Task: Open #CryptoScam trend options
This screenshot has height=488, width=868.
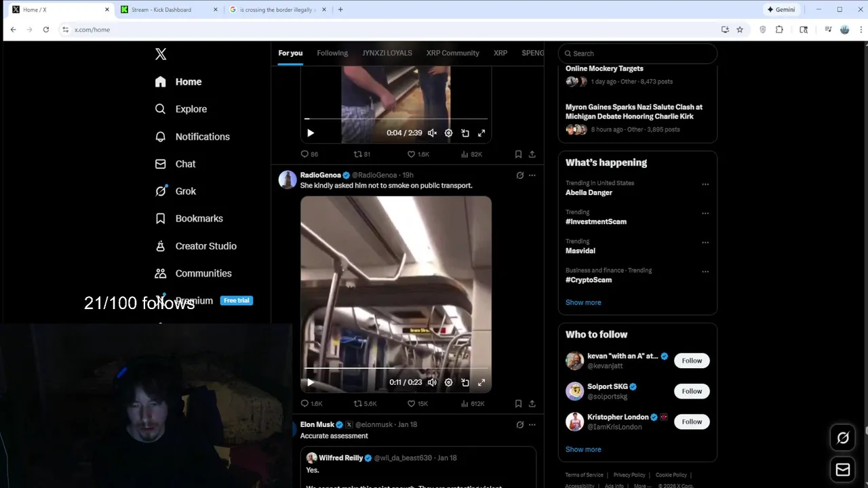Action: [x=705, y=272]
